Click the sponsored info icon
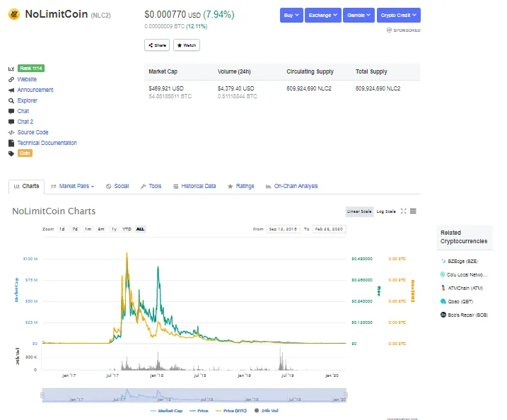507x420 pixels. (389, 30)
